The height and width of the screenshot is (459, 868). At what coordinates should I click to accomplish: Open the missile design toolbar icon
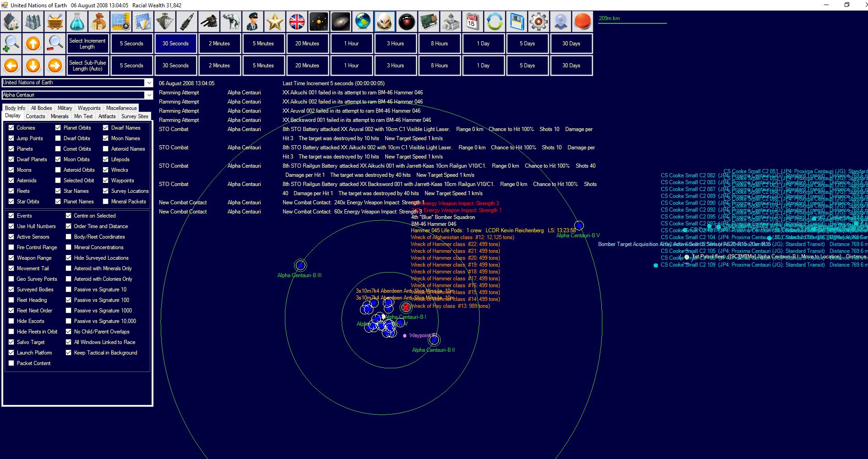(x=187, y=22)
